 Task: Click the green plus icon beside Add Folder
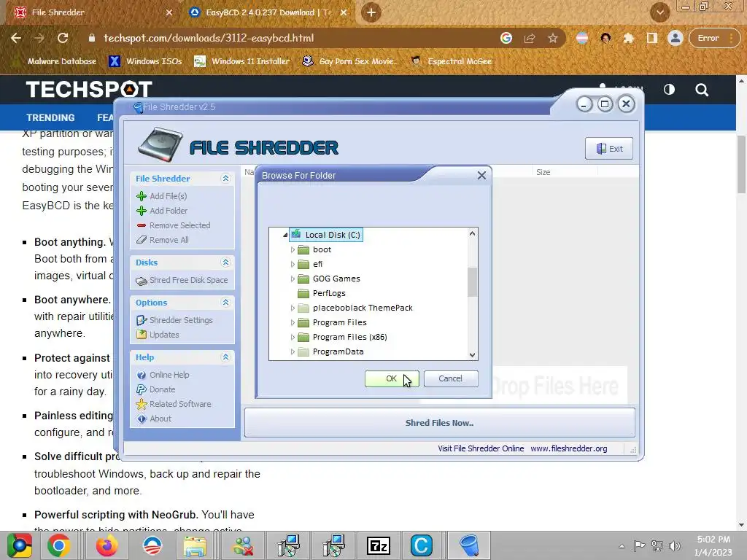point(142,211)
